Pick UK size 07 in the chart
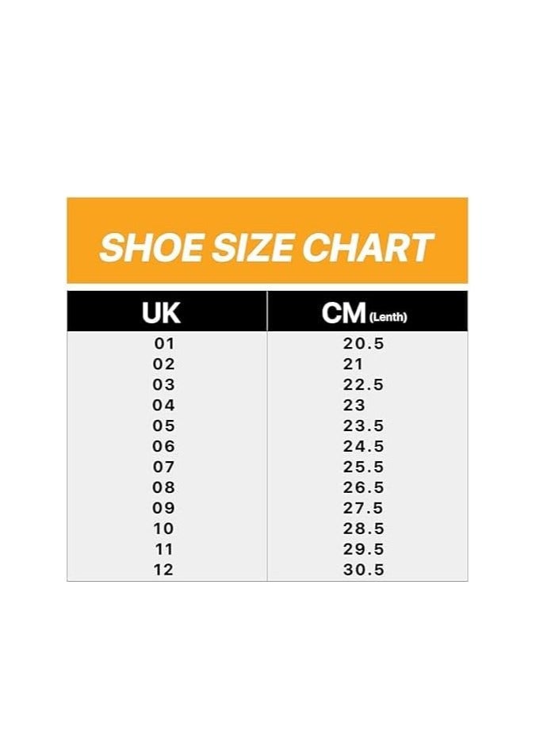Screen dimensions: 555x756 (163, 468)
